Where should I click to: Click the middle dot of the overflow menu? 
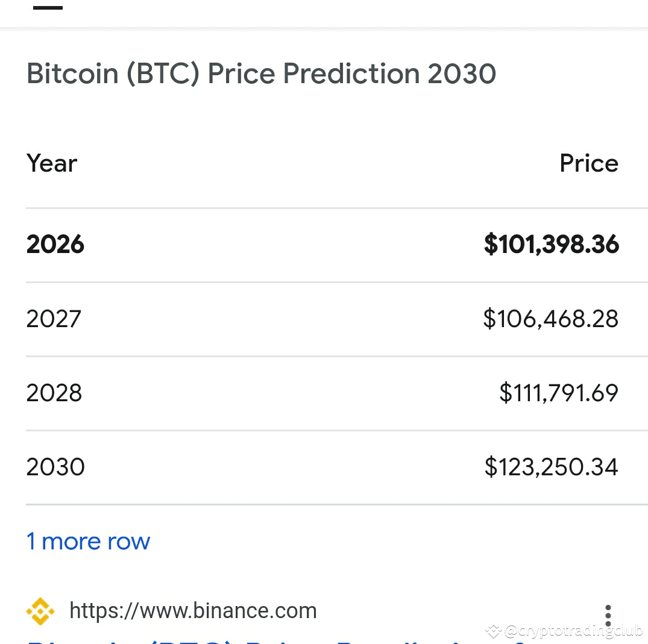(x=608, y=615)
